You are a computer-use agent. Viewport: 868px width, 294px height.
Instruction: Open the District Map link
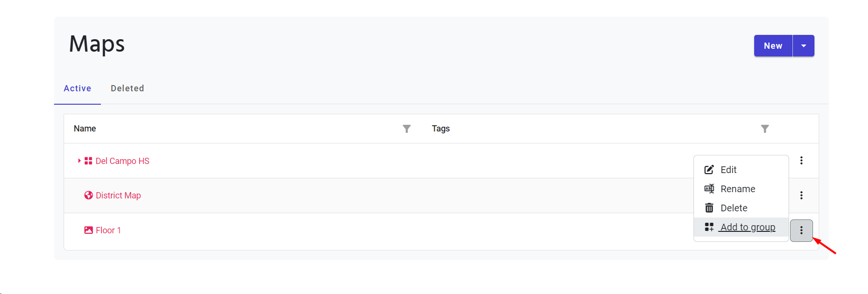pos(118,196)
